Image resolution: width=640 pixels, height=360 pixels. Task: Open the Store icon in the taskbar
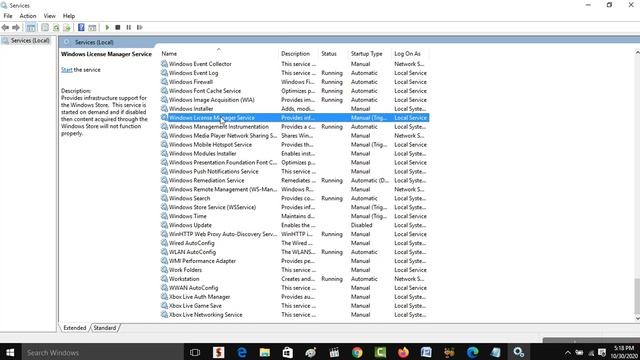288,352
